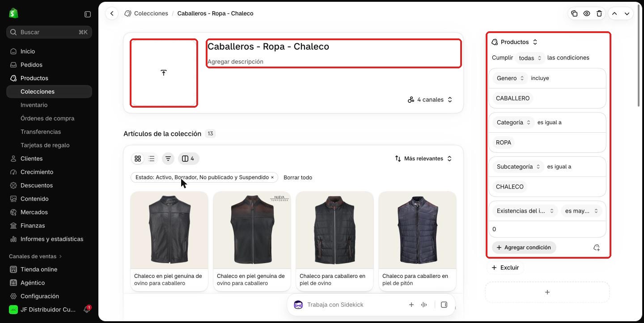
Task: Go to next collection arrow
Action: pyautogui.click(x=627, y=13)
